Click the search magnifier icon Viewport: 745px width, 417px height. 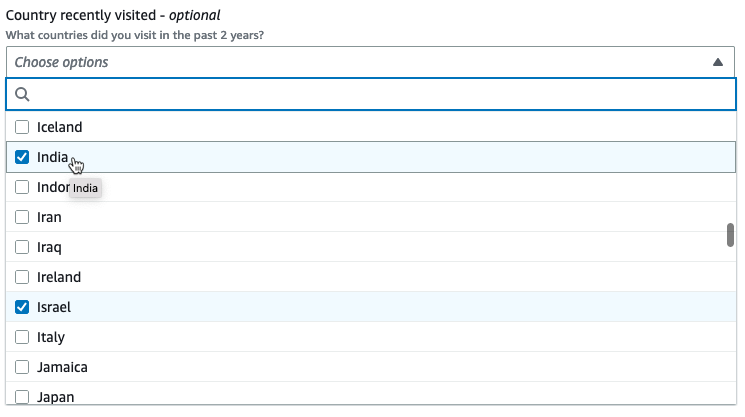(x=22, y=94)
